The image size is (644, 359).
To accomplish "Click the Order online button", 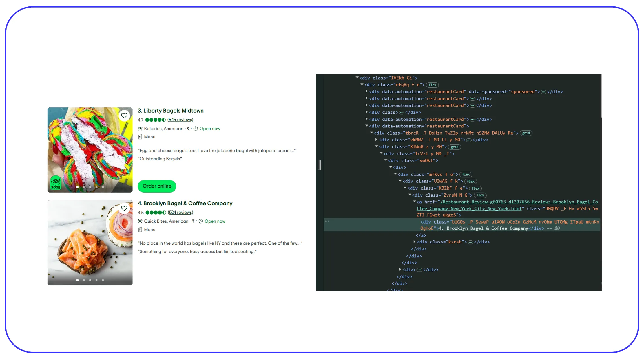I will click(x=157, y=186).
